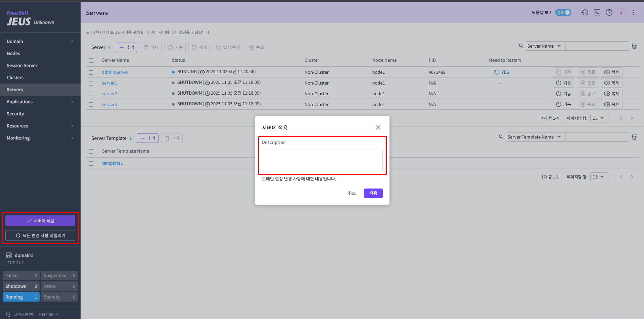Check the template1 row checkbox
Viewport: 644px width, 319px height.
(91, 163)
